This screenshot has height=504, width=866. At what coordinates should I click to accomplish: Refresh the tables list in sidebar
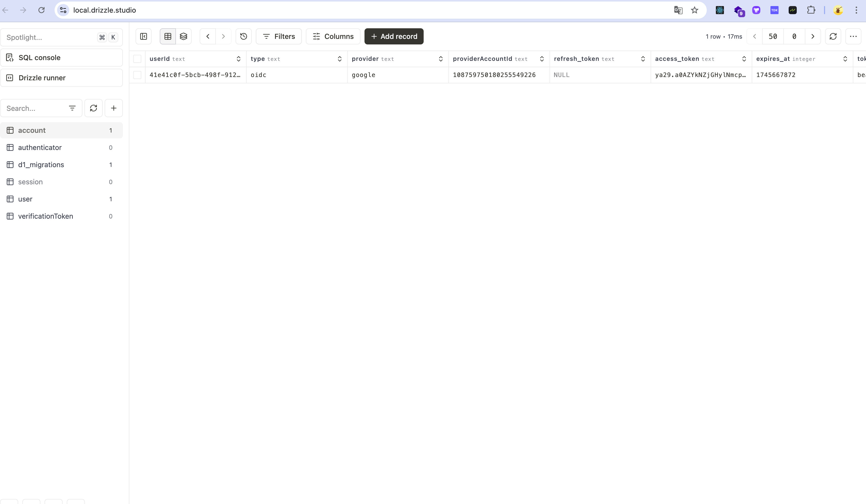(94, 108)
